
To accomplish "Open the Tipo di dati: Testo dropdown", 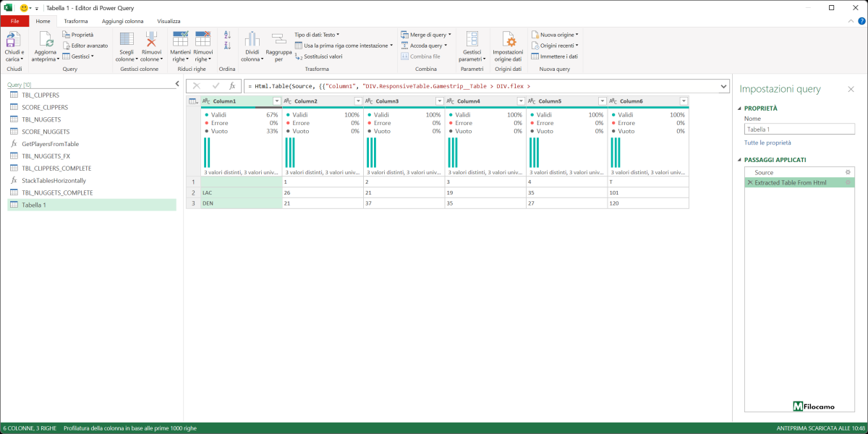I will (317, 34).
